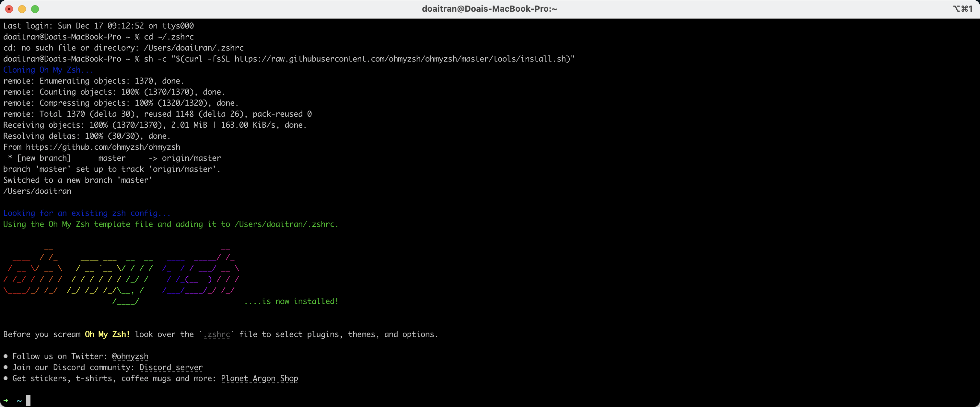The image size is (980, 407).
Task: Click the tilde directory indicator in prompt
Action: [19, 401]
